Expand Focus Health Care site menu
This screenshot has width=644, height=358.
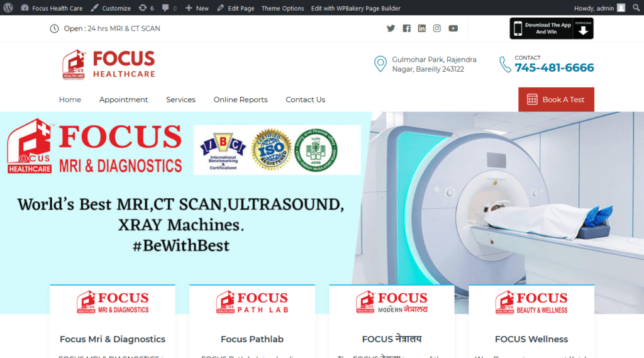(52, 8)
